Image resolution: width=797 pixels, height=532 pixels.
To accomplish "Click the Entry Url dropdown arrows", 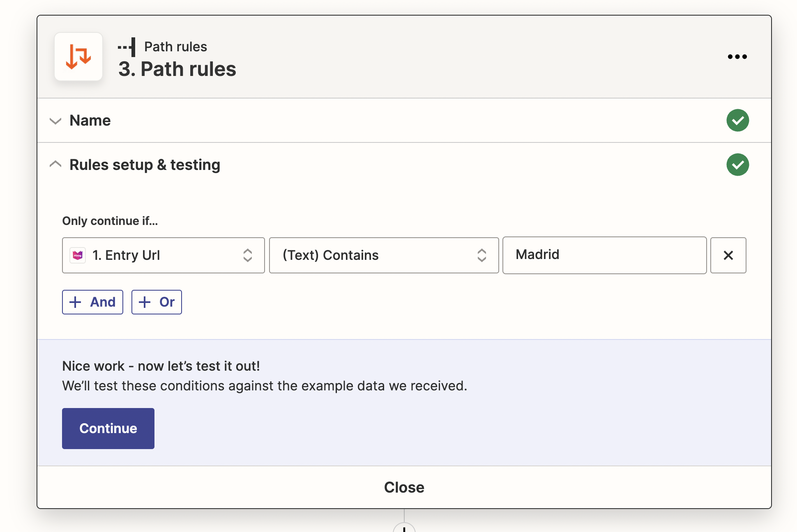I will tap(247, 255).
